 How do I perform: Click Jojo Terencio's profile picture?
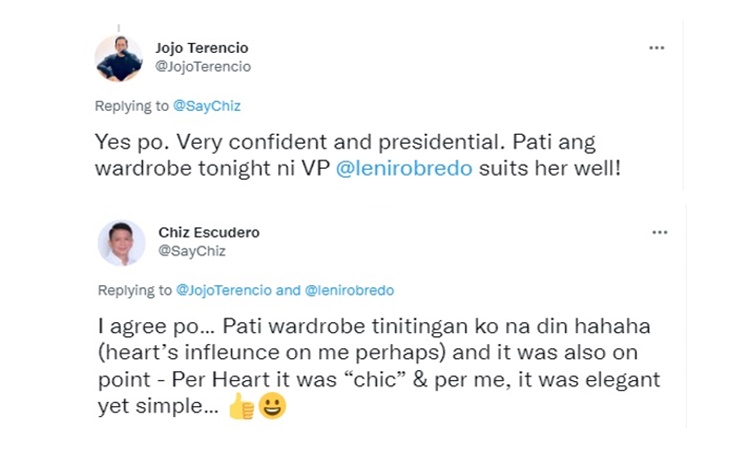[x=119, y=58]
